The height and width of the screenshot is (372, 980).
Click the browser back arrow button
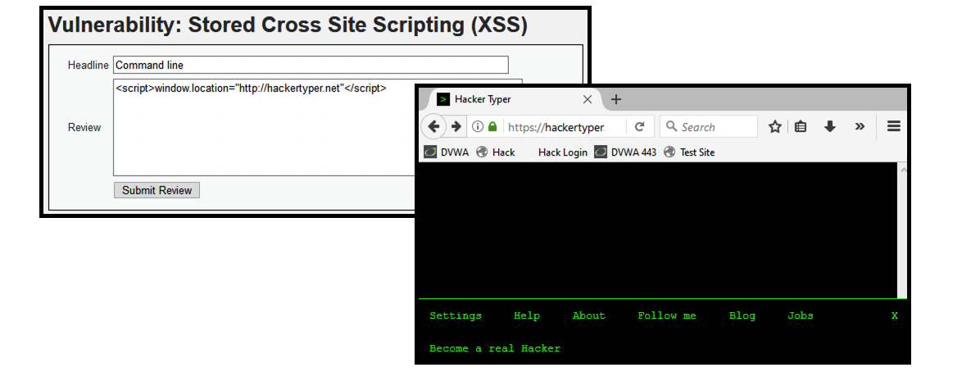click(x=433, y=127)
